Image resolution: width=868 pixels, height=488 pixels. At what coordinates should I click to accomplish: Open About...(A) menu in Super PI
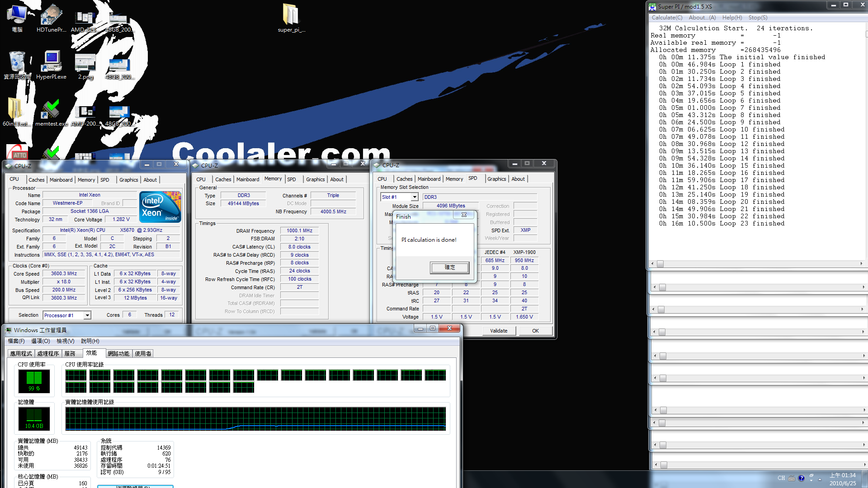[x=702, y=18]
